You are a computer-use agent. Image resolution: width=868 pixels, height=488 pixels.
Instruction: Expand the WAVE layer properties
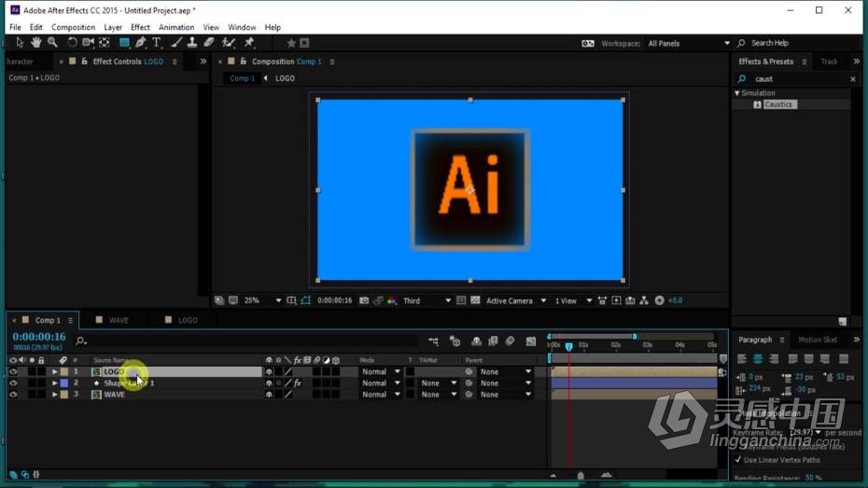pos(54,395)
